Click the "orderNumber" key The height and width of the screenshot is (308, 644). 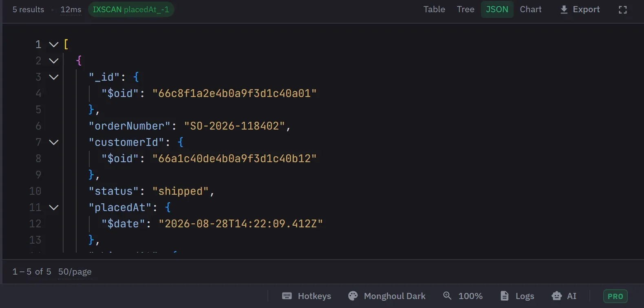click(x=130, y=126)
